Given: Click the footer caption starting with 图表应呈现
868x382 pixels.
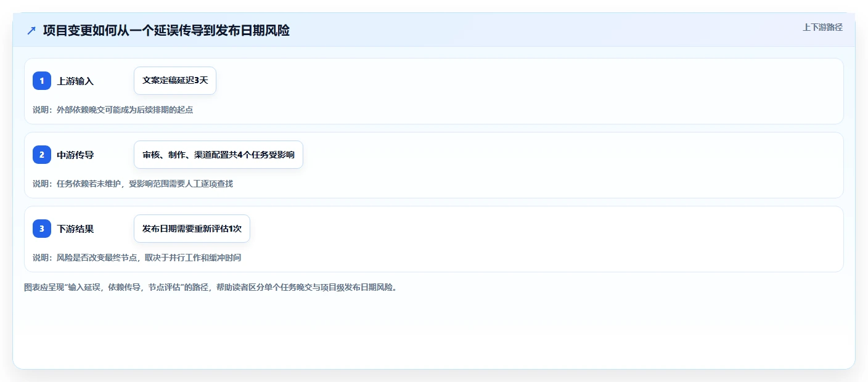Looking at the screenshot, I should [211, 287].
